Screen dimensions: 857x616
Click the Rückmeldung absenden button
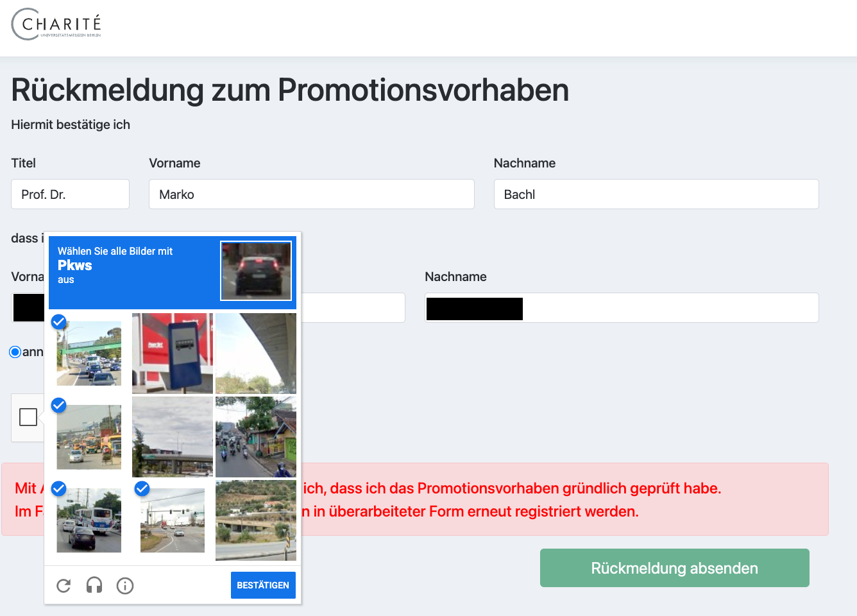[675, 568]
